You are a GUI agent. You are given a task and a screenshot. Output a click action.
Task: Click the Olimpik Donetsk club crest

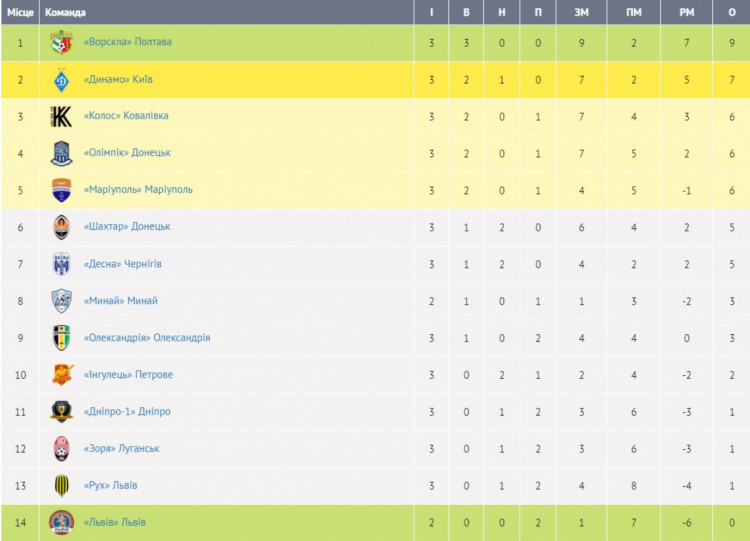(x=61, y=154)
